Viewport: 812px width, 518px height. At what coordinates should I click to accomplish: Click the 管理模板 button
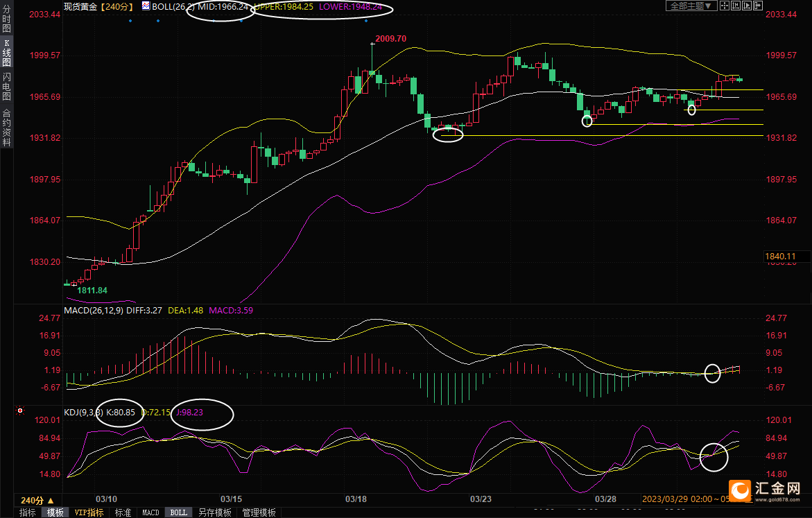259,512
